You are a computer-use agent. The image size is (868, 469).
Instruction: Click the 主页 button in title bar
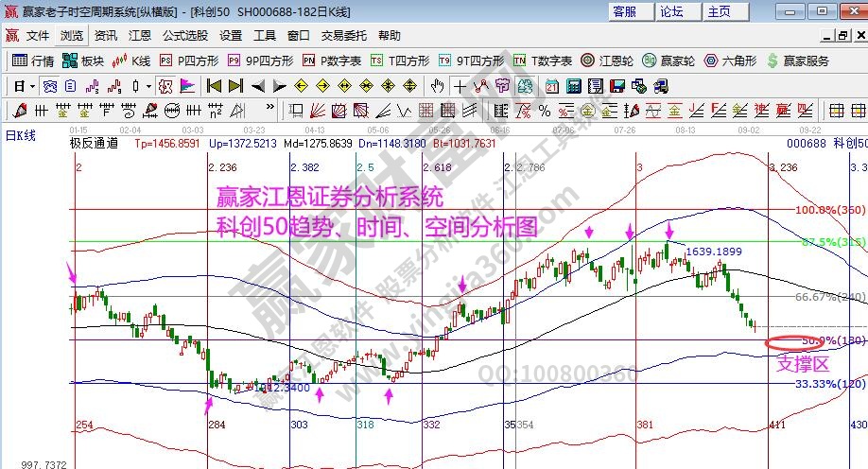[x=725, y=11]
